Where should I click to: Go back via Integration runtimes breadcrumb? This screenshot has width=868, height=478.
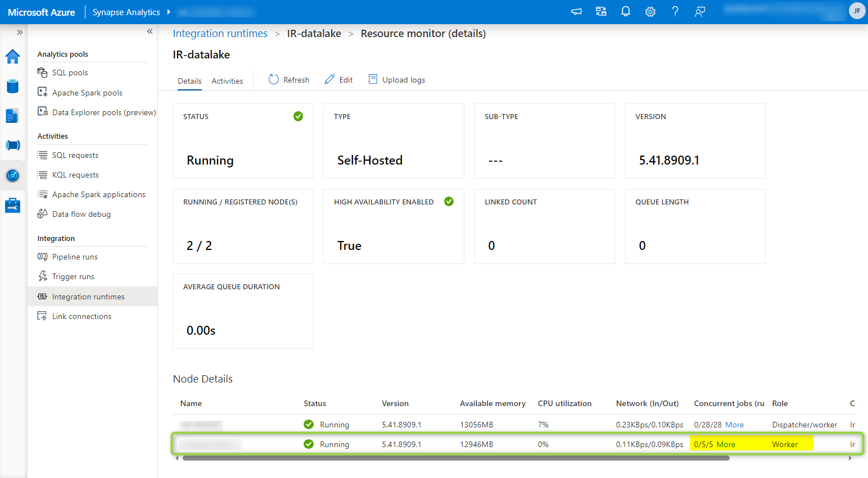pyautogui.click(x=220, y=34)
